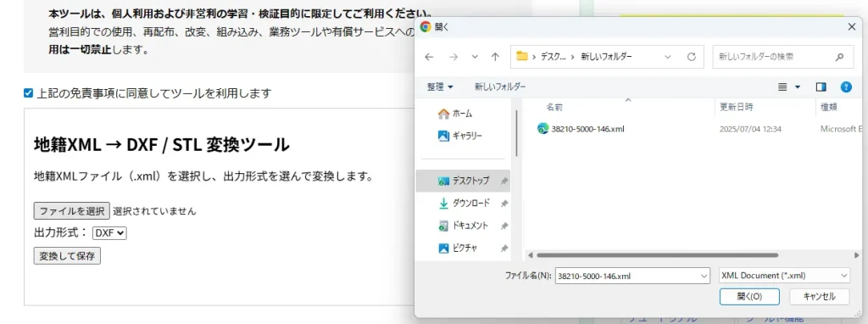The height and width of the screenshot is (324, 868).
Task: Go back in the file dialog
Action: [x=428, y=57]
